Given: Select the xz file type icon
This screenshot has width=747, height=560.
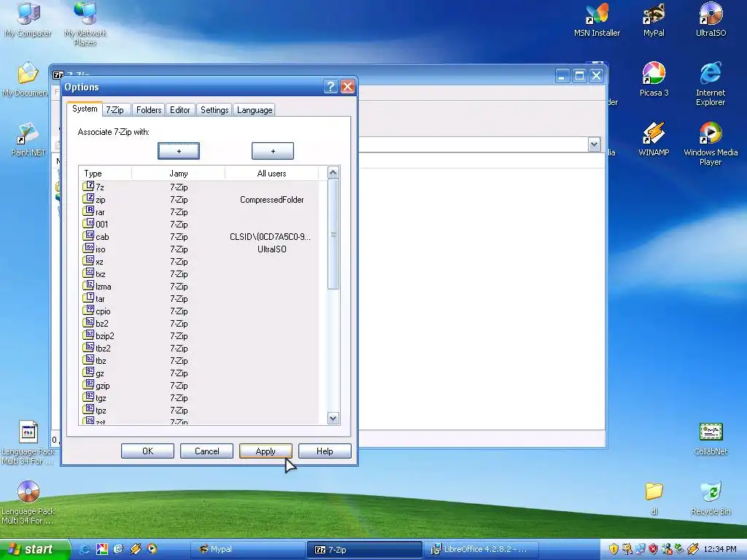Looking at the screenshot, I should click(88, 261).
